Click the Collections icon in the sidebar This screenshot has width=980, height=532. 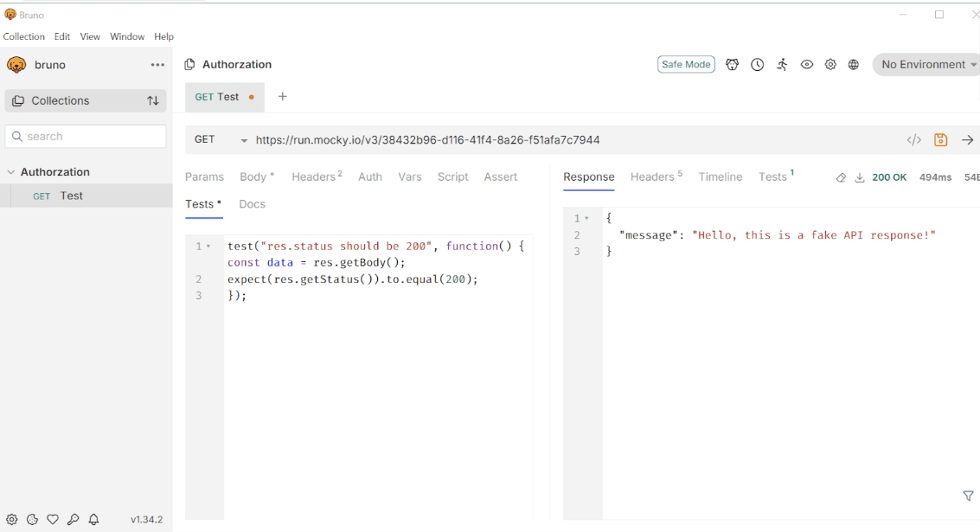click(x=18, y=100)
